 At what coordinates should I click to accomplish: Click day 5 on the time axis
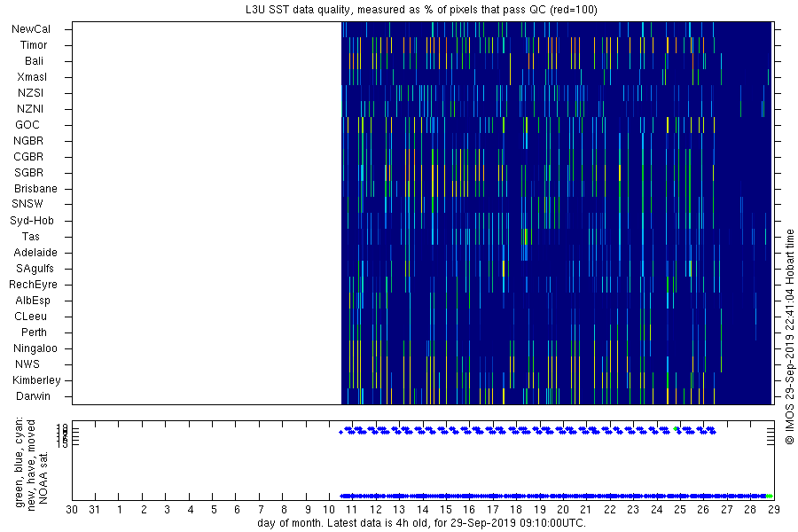pyautogui.click(x=214, y=510)
